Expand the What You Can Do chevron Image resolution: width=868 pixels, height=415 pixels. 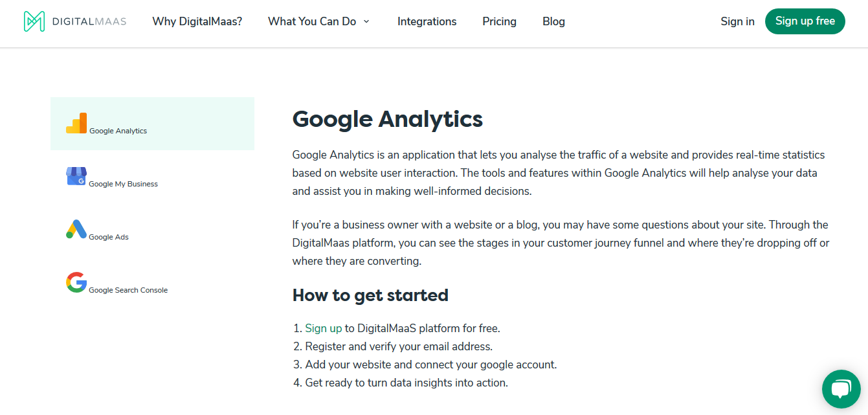366,21
